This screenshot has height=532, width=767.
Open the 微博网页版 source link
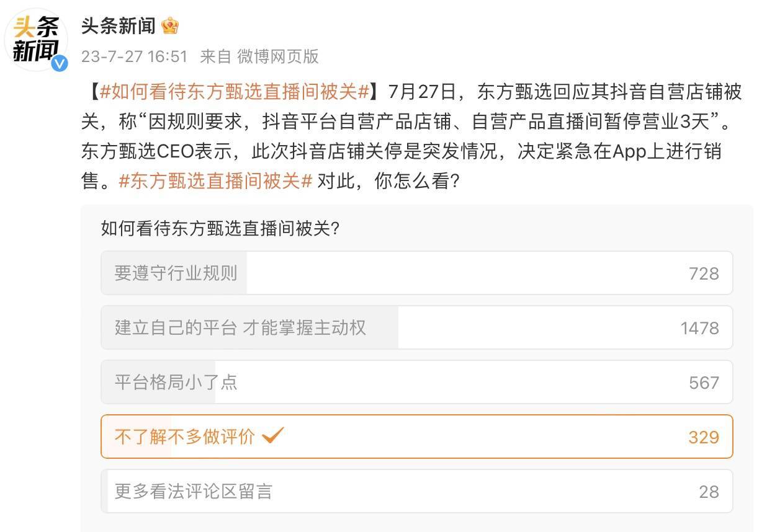pos(277,56)
